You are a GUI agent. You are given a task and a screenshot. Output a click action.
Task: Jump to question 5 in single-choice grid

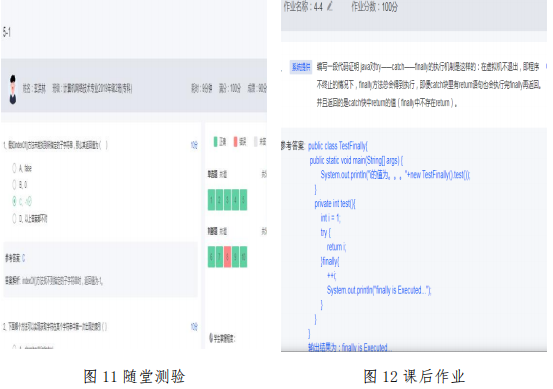click(243, 200)
